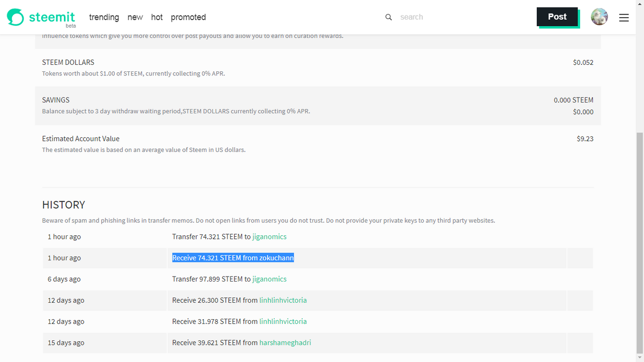Open jiganomics from the 97.899 STEEM transfer
Viewport: 644px width, 362px height.
(269, 279)
